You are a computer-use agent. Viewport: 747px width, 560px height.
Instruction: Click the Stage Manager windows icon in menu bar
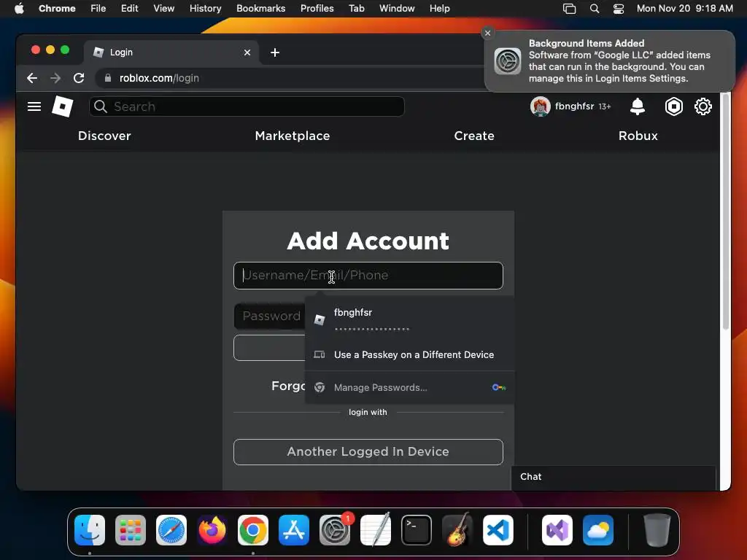pos(569,9)
